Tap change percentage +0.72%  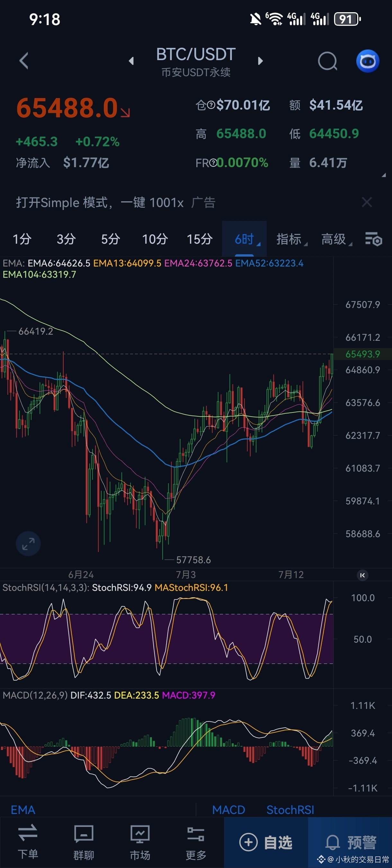click(97, 142)
